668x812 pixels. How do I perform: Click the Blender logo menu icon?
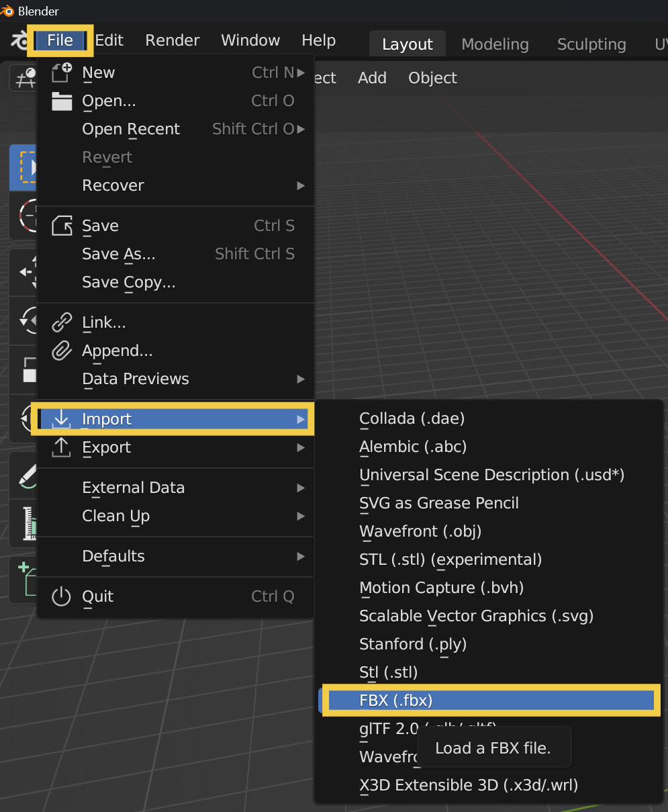pyautogui.click(x=18, y=41)
